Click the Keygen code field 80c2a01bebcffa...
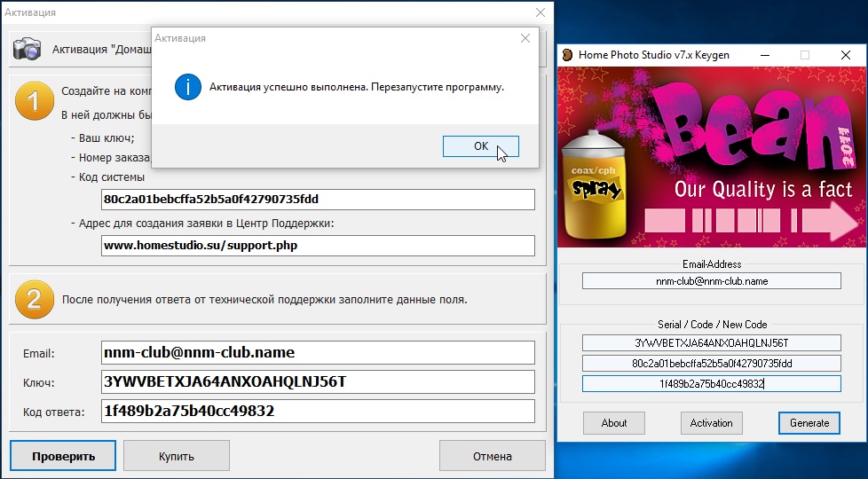The height and width of the screenshot is (479, 868). pyautogui.click(x=711, y=364)
